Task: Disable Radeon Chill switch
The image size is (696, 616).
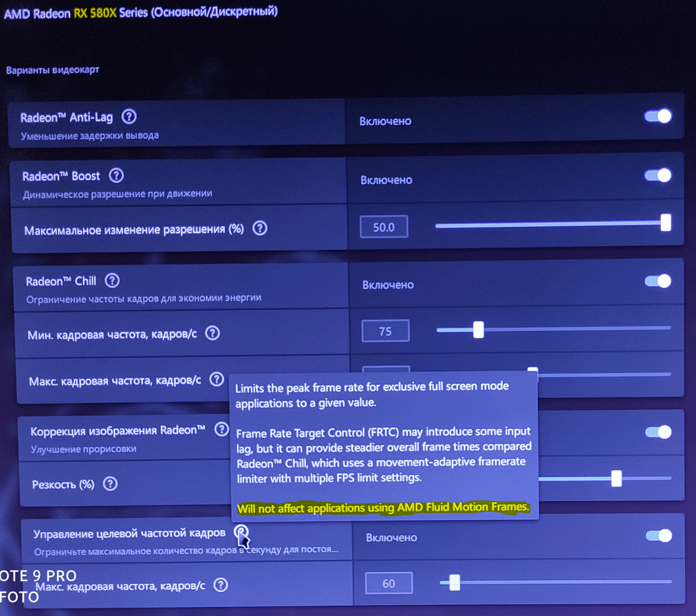Action: pyautogui.click(x=657, y=281)
